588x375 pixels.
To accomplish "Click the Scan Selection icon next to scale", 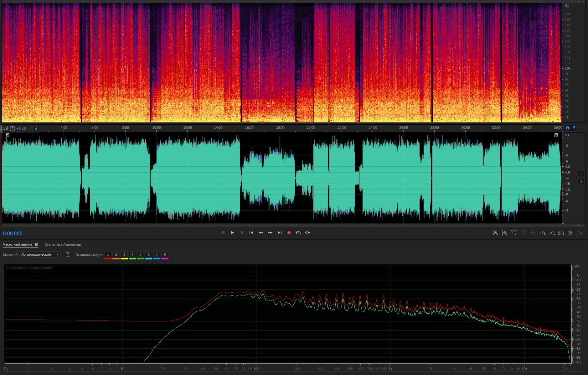I will (68, 254).
